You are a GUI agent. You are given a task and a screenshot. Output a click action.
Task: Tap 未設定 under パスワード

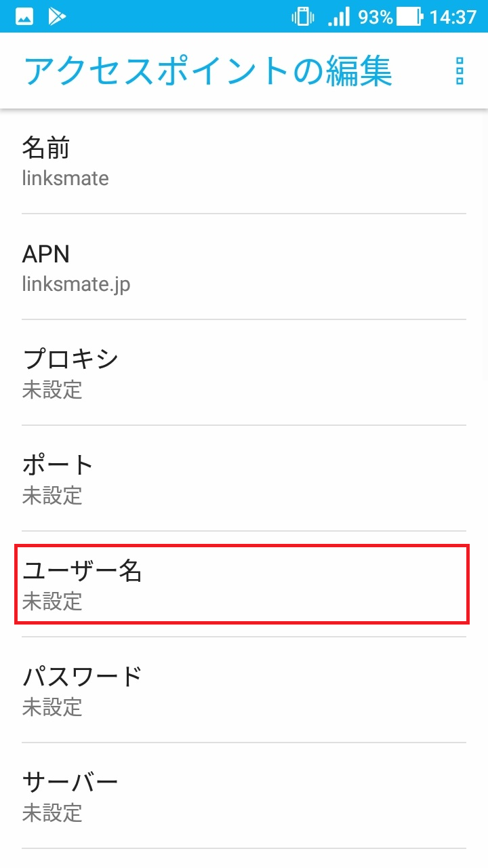[52, 707]
